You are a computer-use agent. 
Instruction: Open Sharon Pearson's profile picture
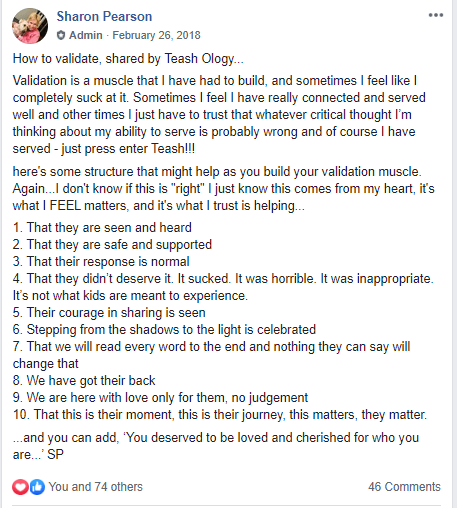click(30, 26)
